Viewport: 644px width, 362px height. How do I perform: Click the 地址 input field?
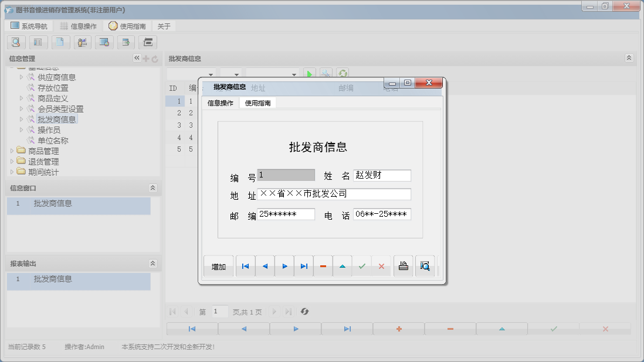(x=334, y=194)
